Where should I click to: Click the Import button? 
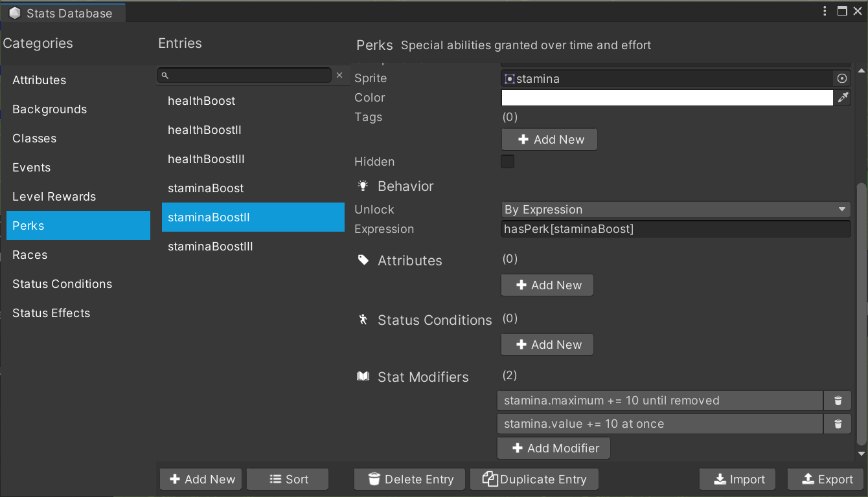pos(737,480)
